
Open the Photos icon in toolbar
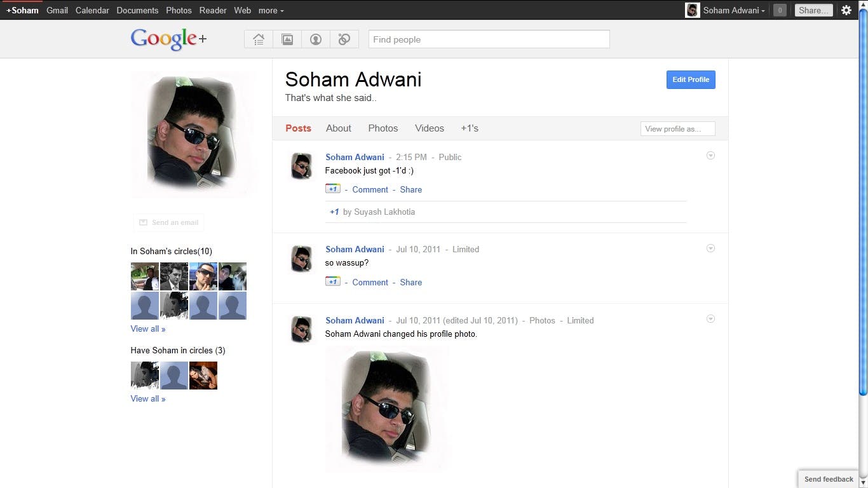[x=287, y=39]
